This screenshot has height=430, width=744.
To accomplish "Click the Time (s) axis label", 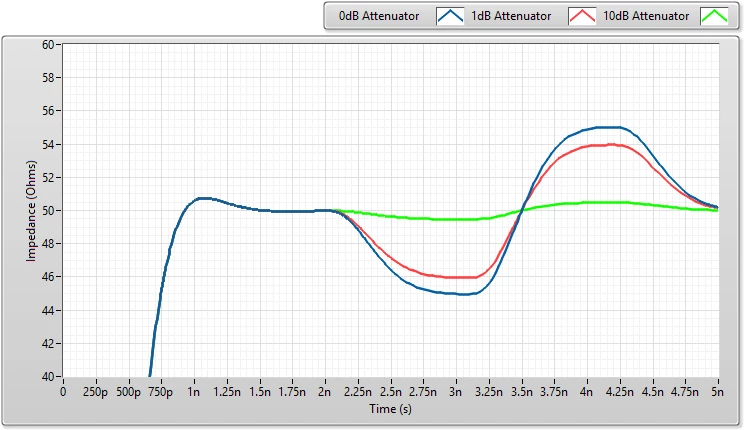I will pyautogui.click(x=391, y=409).
